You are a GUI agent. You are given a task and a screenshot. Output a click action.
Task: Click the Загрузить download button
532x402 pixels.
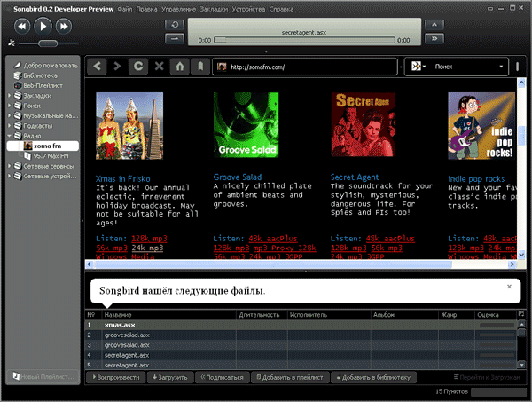(x=170, y=377)
